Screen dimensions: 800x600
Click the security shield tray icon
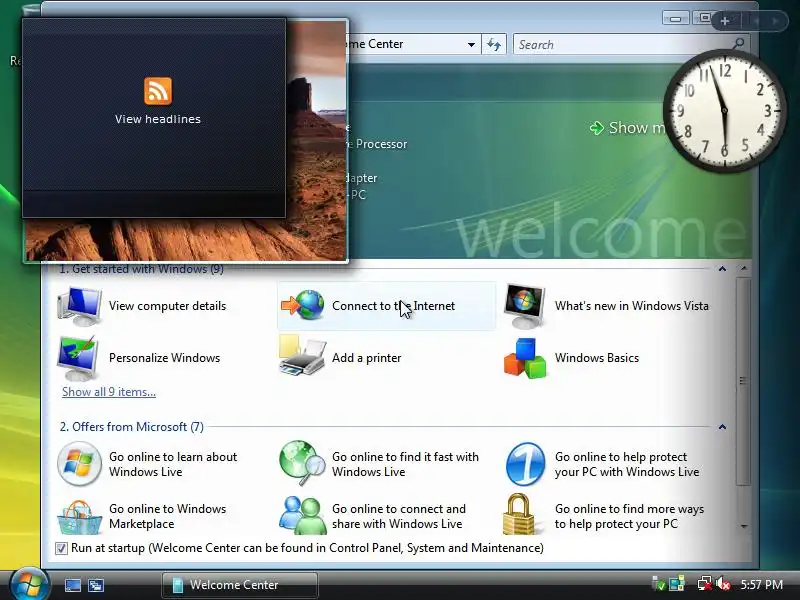click(659, 584)
